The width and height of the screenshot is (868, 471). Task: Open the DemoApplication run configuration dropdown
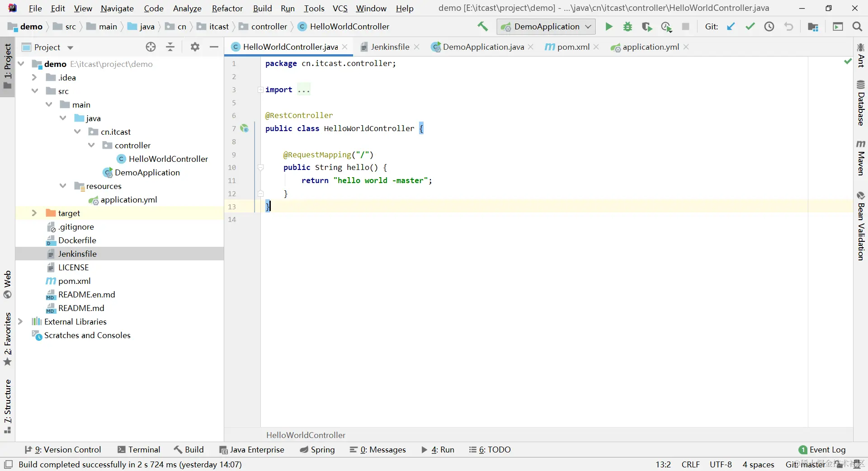pos(546,27)
